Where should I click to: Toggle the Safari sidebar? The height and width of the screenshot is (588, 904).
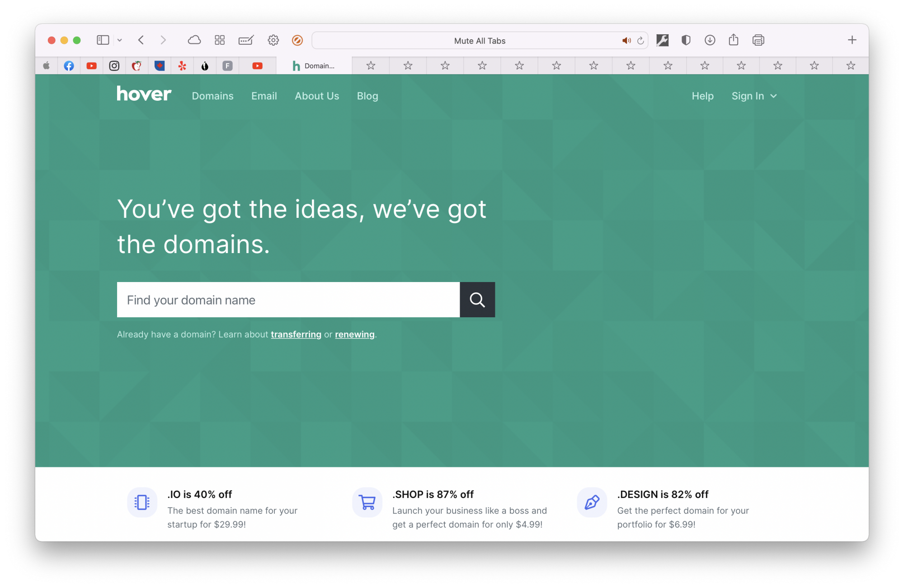103,40
